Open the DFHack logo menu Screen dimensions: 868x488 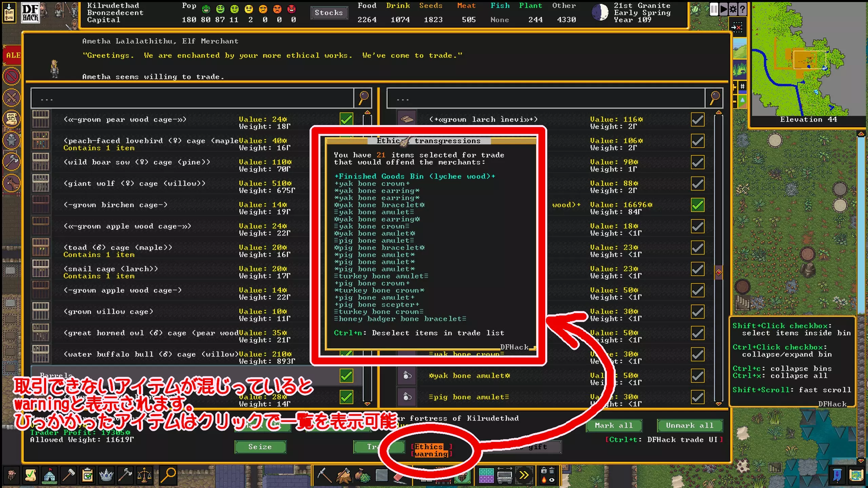tap(30, 13)
